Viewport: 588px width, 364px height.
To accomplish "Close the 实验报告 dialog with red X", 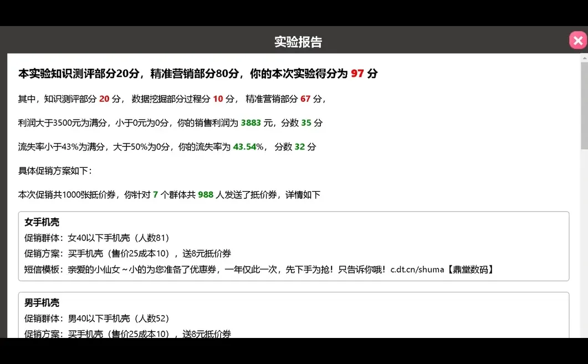I will tap(577, 40).
